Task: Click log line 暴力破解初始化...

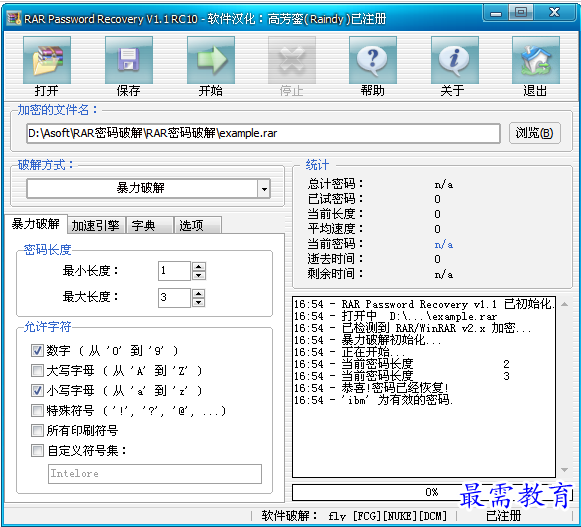Action: [x=368, y=340]
